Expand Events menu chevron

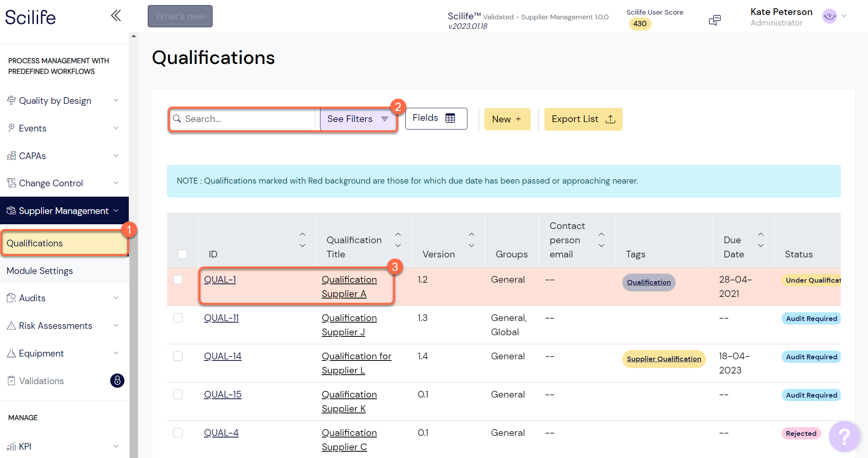116,128
